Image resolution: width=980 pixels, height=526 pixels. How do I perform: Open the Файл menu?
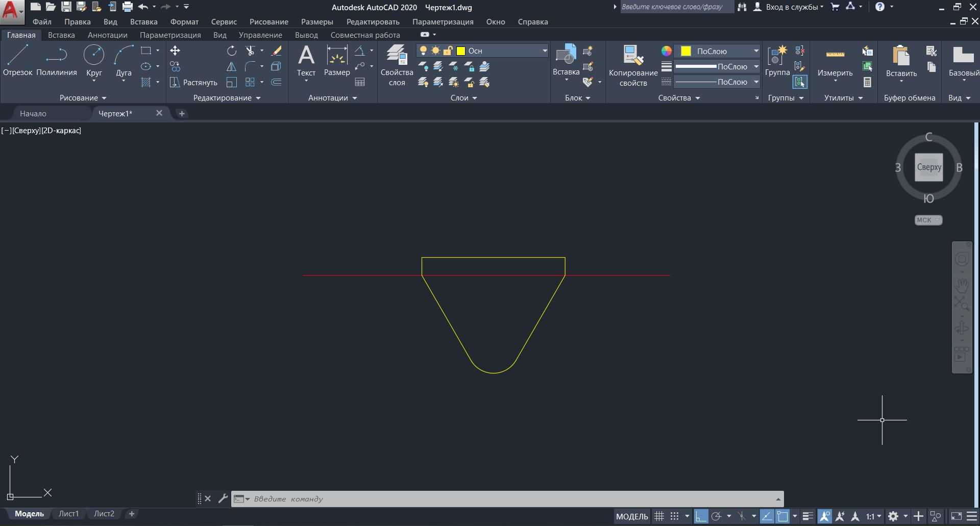[42, 21]
